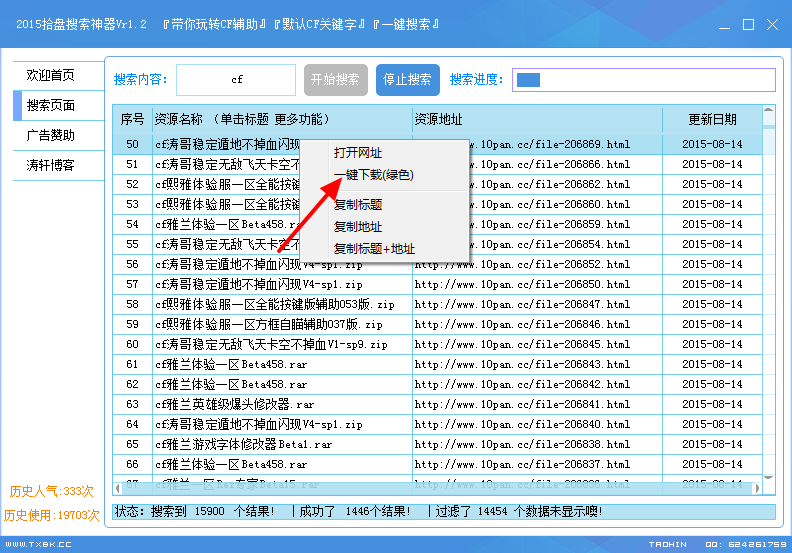Click the horizontal scrollbar right arrow
Screen dimensions: 792x553
(x=757, y=488)
